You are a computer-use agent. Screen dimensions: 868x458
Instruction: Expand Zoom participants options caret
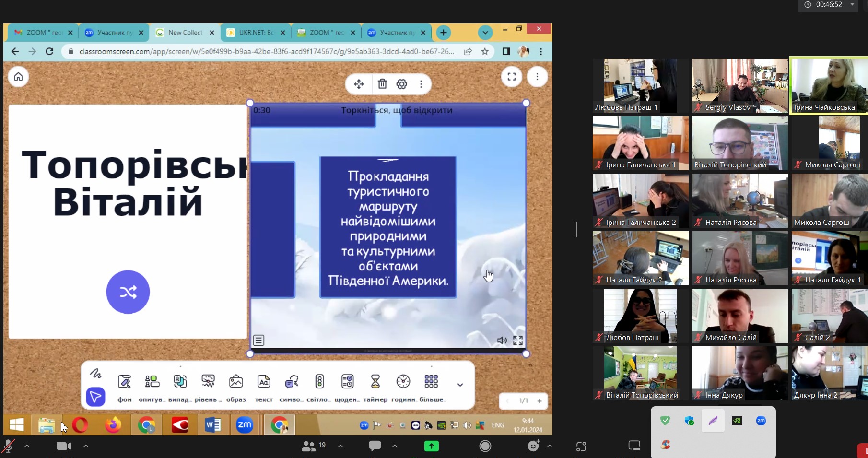(340, 446)
